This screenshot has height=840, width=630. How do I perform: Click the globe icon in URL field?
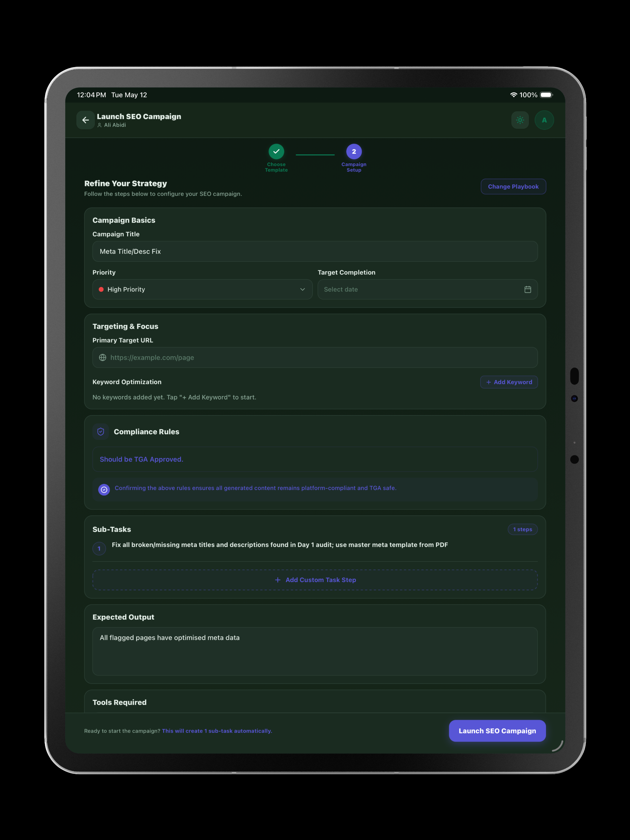coord(103,357)
